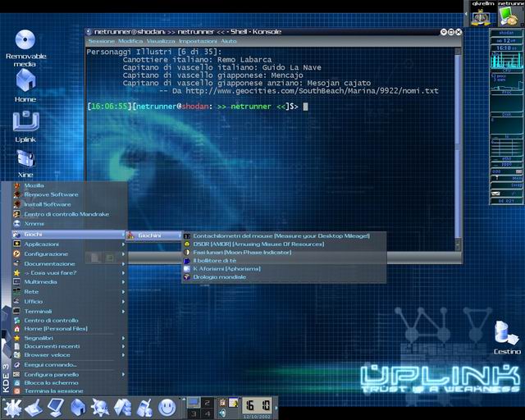525x420 pixels.
Task: Switch to the gkrellm taskbar entry
Action: (482, 13)
